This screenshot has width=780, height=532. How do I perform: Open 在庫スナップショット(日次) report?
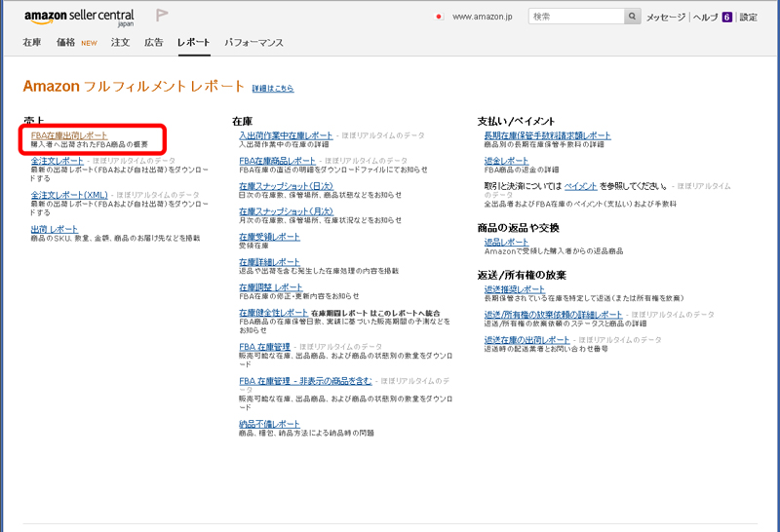[x=286, y=186]
